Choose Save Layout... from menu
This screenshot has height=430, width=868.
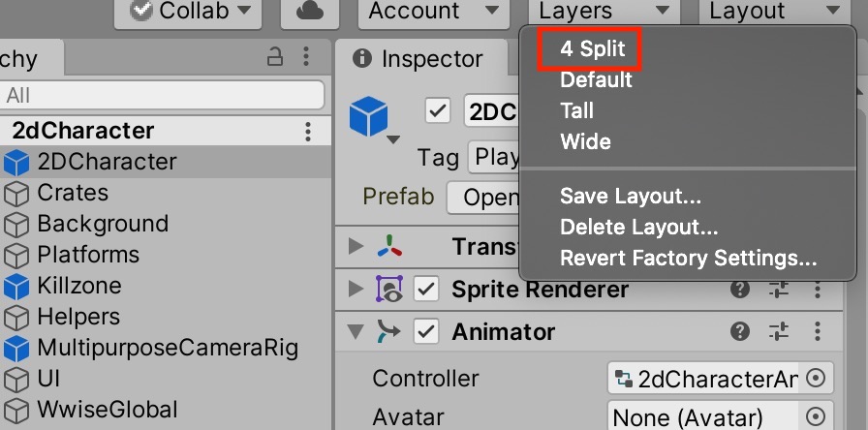coord(631,196)
